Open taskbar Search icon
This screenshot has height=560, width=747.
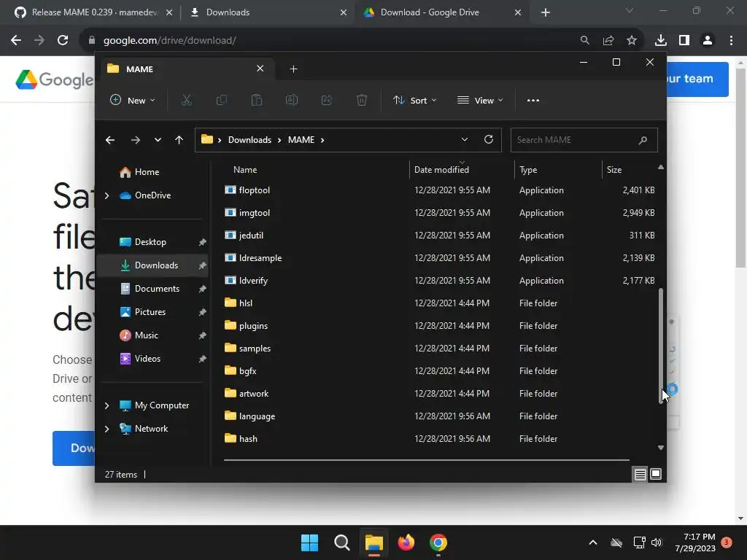341,542
